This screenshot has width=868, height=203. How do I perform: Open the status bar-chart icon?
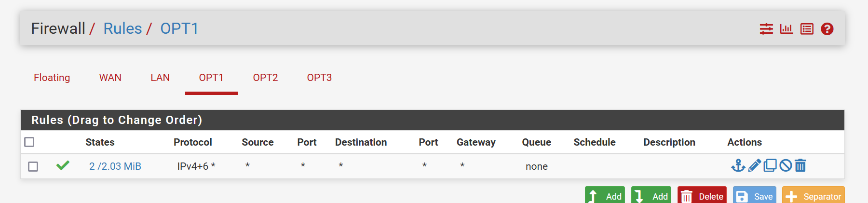pyautogui.click(x=787, y=29)
